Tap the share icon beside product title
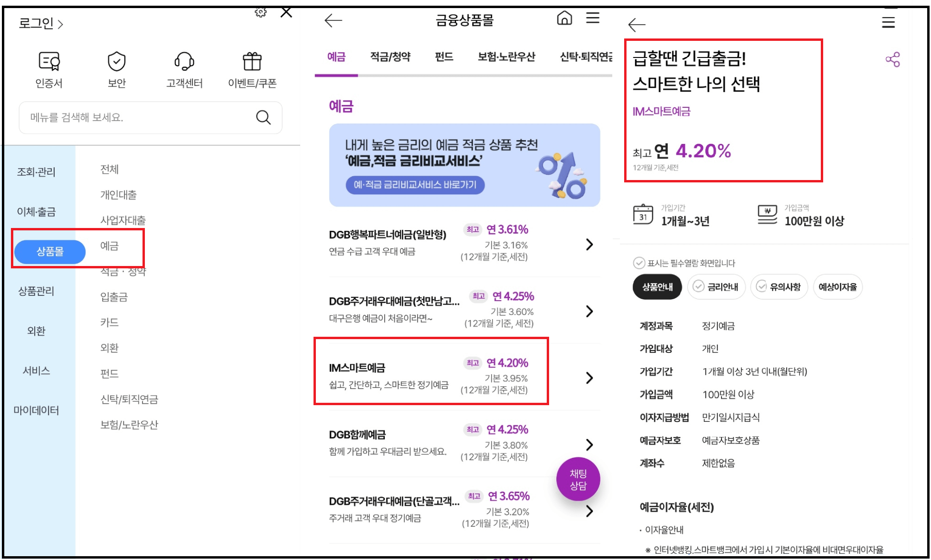 tap(893, 59)
